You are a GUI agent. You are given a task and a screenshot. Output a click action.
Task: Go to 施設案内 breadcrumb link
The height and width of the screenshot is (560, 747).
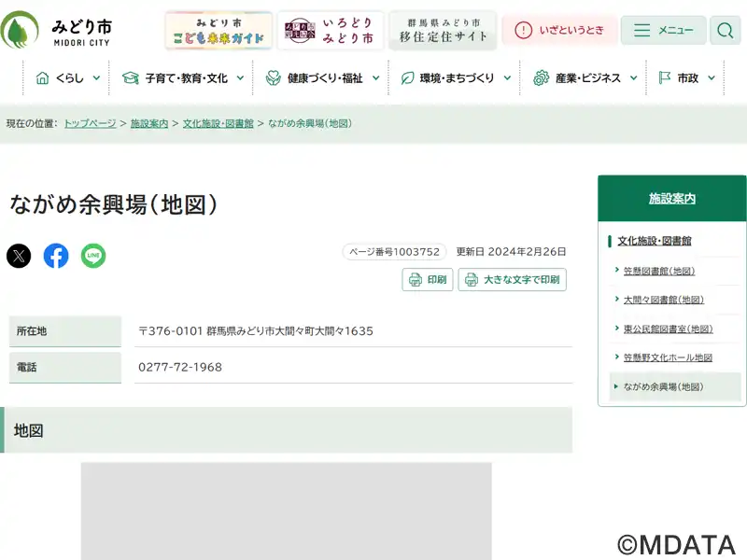[149, 124]
